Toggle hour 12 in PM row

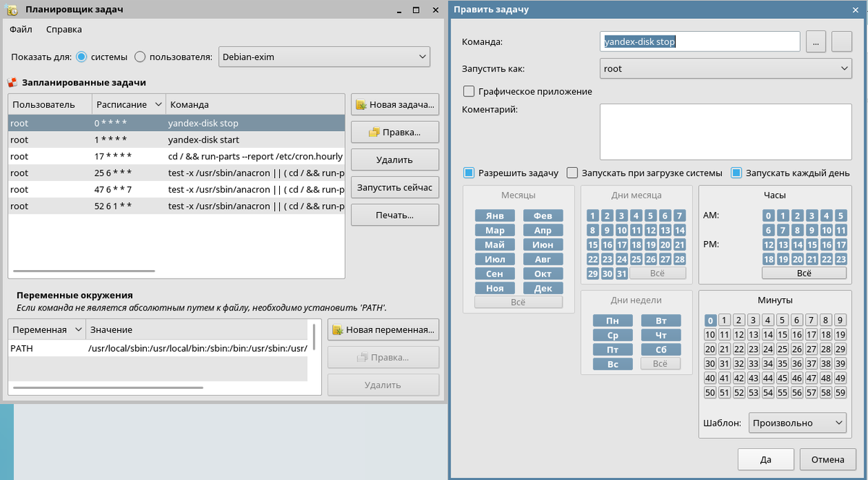769,245
